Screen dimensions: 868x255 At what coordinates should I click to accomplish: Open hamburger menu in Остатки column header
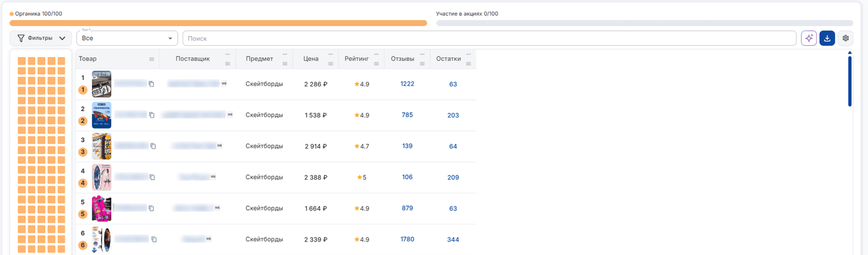(468, 64)
